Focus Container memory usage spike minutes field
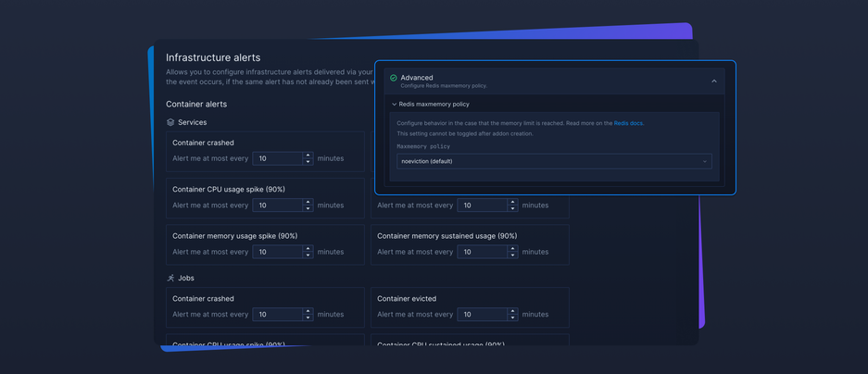Screen dimensions: 868x374 tap(277, 252)
